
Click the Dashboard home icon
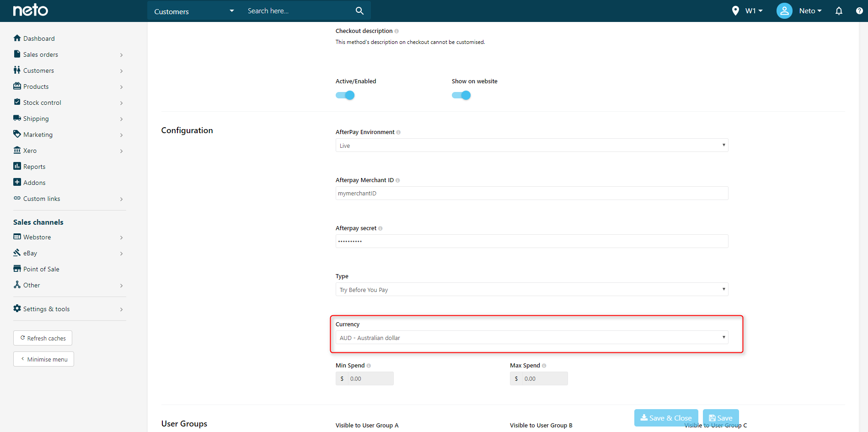pos(17,38)
